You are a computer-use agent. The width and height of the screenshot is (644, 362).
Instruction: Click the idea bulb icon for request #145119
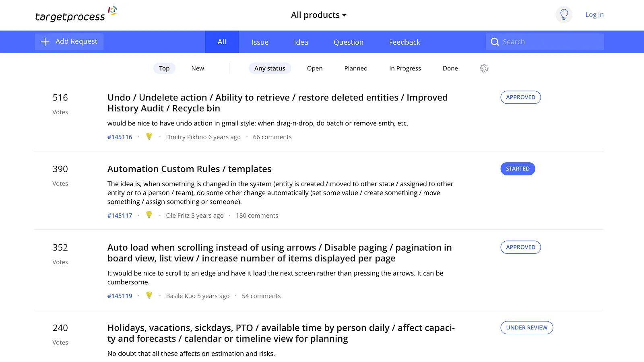click(x=149, y=296)
